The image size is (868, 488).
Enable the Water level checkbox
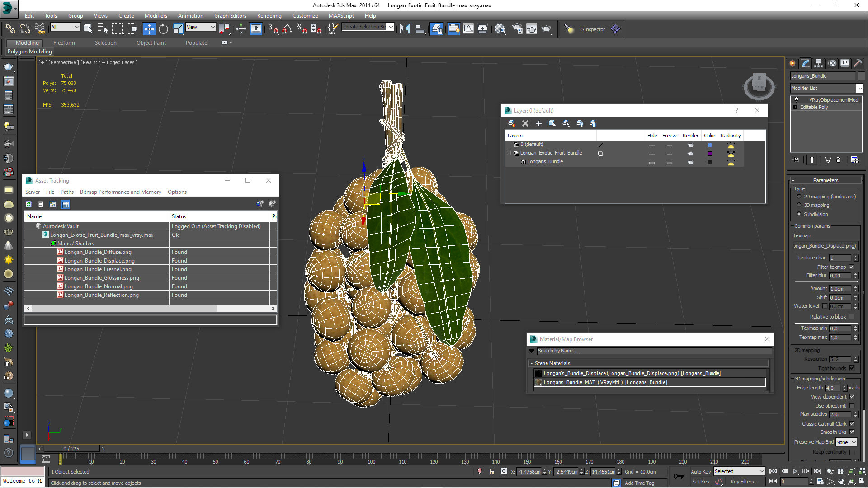pyautogui.click(x=825, y=306)
